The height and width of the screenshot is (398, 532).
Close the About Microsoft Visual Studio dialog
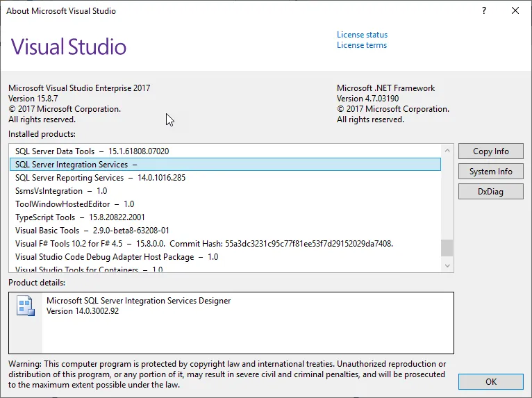515,11
